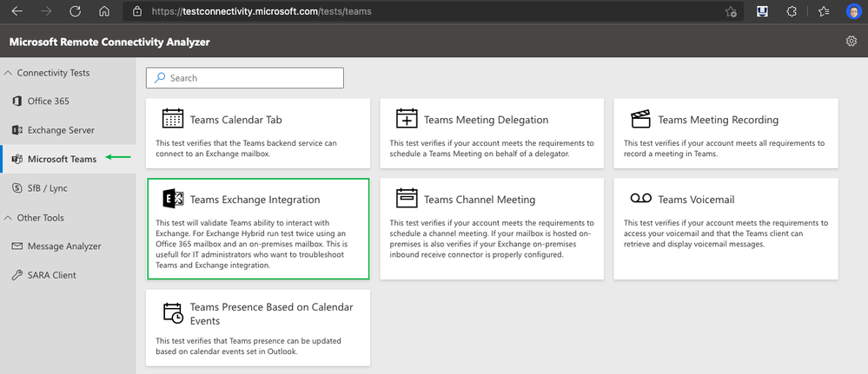
Task: Open settings via the gear icon
Action: point(851,41)
